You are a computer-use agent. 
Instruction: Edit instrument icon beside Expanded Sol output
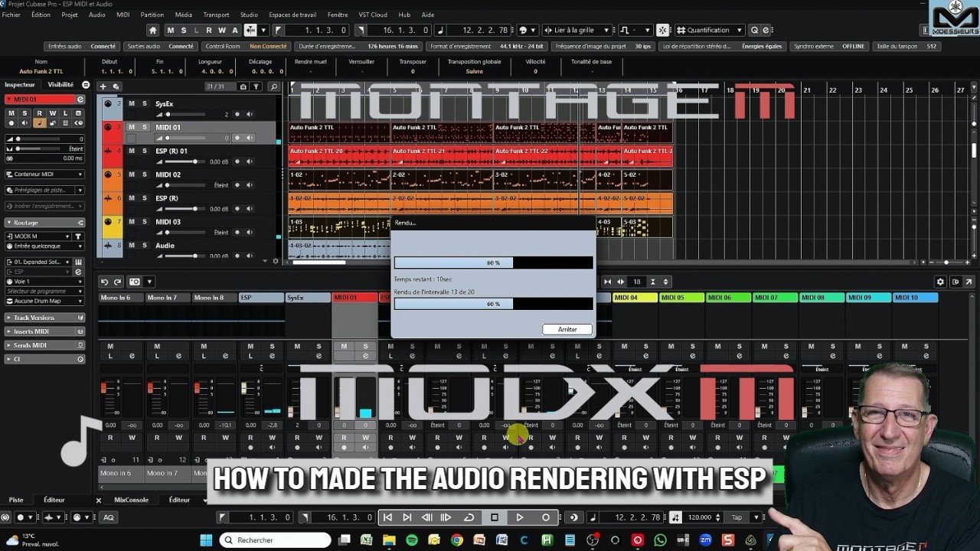(78, 262)
